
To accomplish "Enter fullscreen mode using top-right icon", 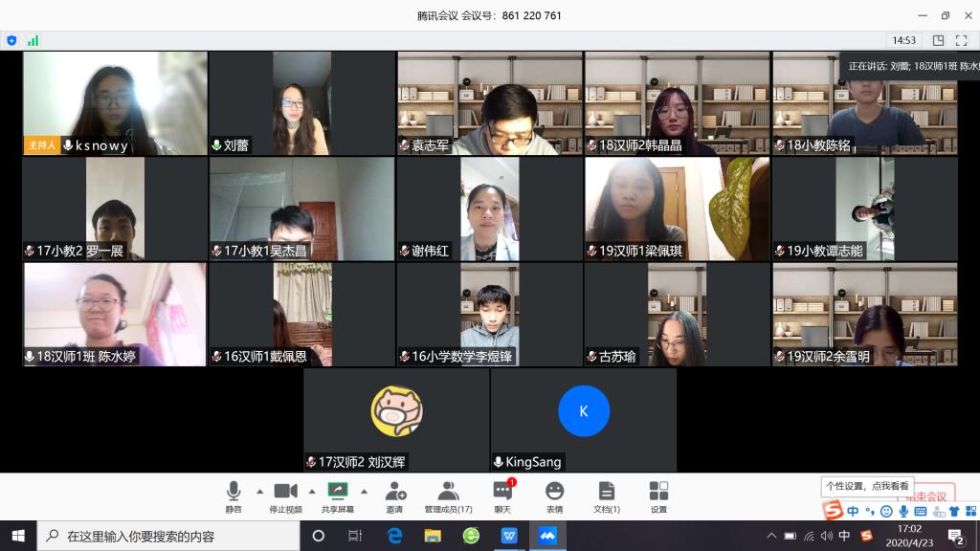I will click(962, 40).
